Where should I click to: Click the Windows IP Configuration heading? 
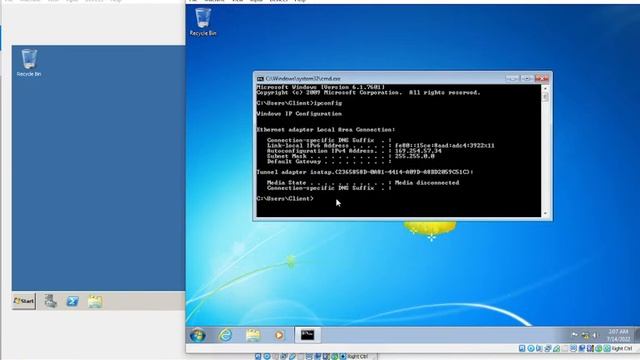(x=299, y=114)
